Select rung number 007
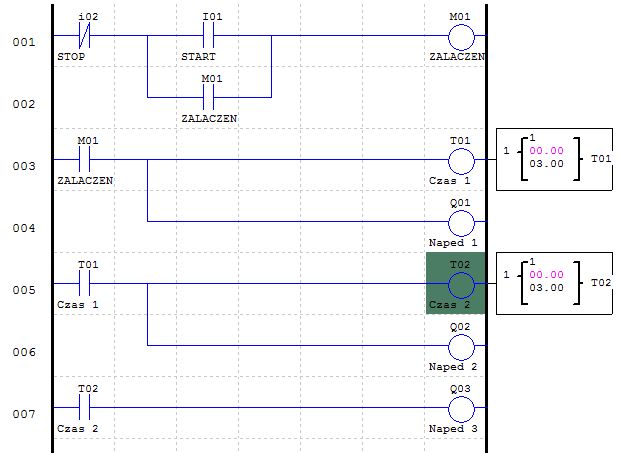Viewport: 623px width, 453px height. 23,413
